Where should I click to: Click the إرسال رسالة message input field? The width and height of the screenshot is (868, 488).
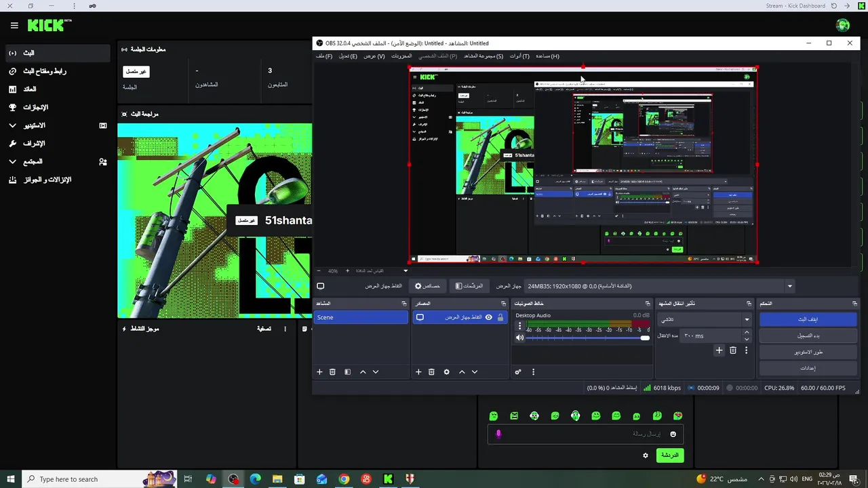[x=585, y=434]
